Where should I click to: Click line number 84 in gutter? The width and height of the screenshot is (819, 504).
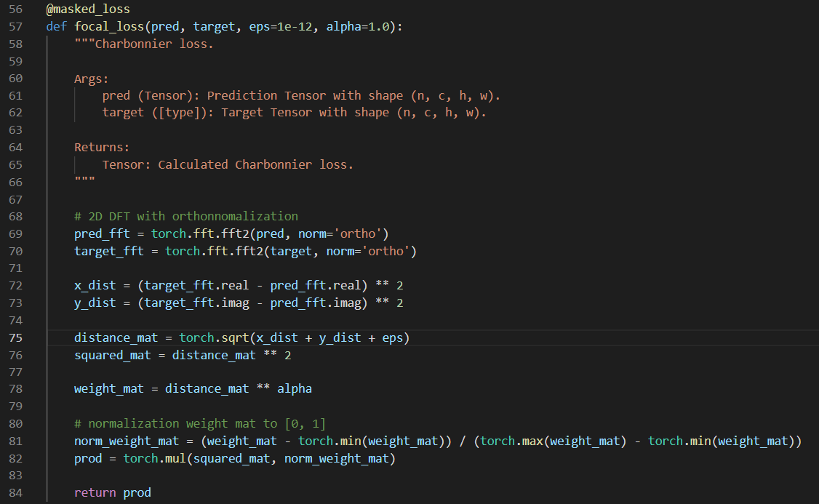(16, 492)
